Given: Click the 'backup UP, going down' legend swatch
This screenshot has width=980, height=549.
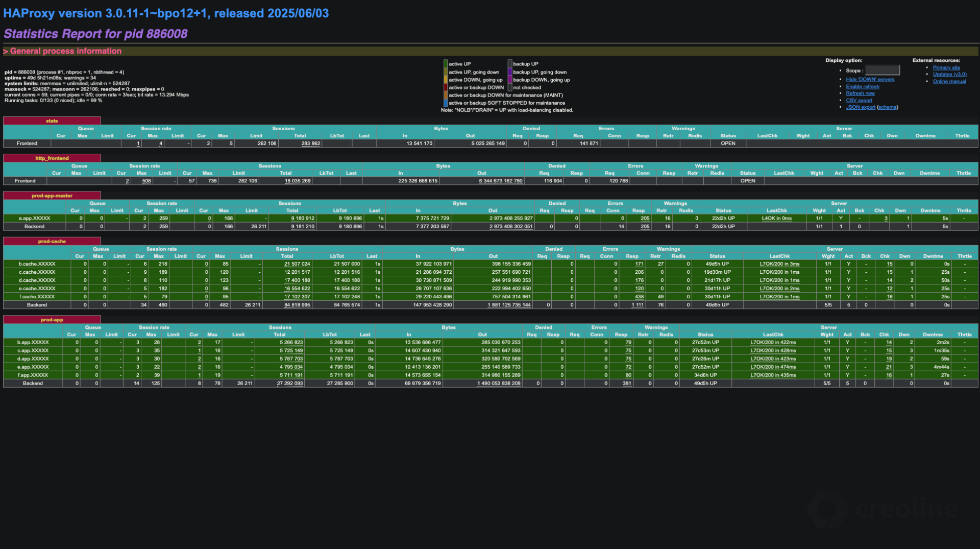Looking at the screenshot, I should click(510, 72).
